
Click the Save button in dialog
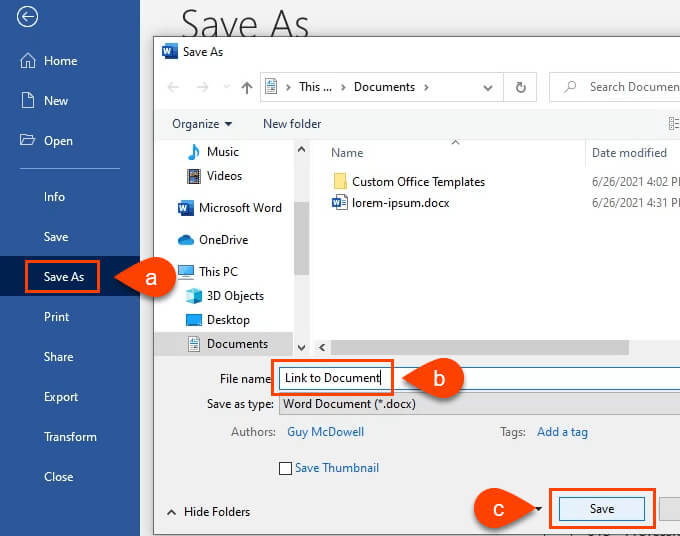(602, 509)
